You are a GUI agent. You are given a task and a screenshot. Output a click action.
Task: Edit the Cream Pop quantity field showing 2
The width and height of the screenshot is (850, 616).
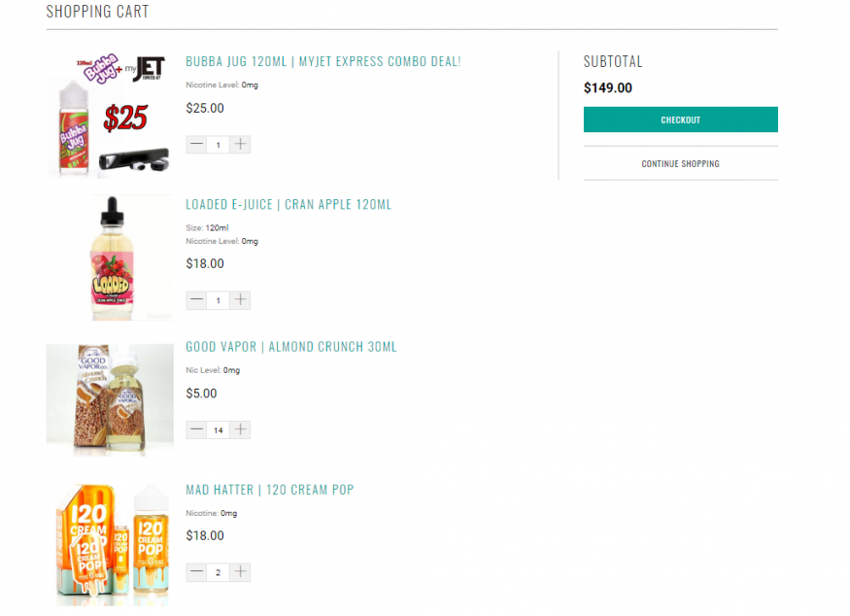218,572
